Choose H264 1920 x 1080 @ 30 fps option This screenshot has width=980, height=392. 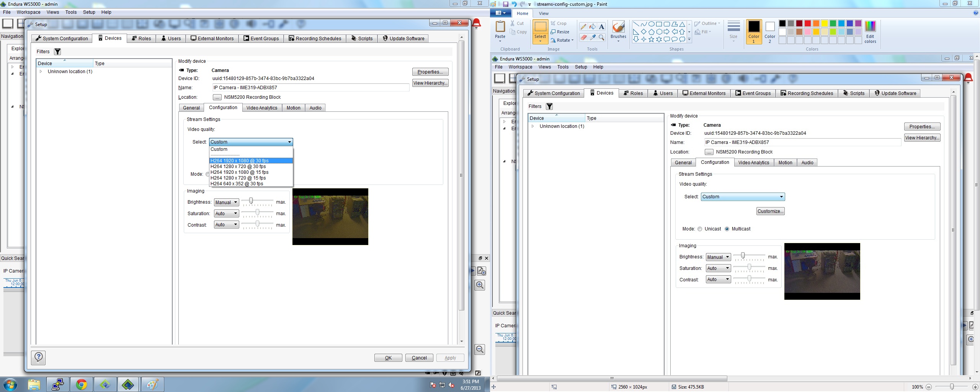[251, 161]
